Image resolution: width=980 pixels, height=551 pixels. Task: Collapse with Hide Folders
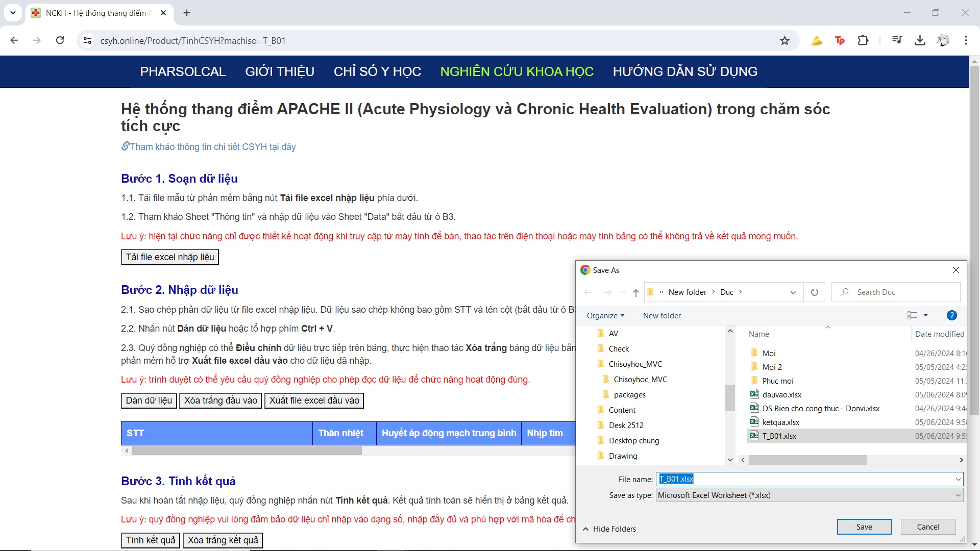609,529
